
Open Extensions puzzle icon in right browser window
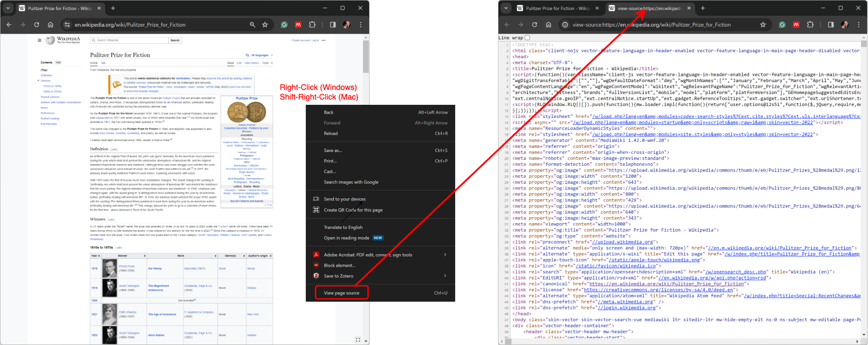pyautogui.click(x=810, y=25)
